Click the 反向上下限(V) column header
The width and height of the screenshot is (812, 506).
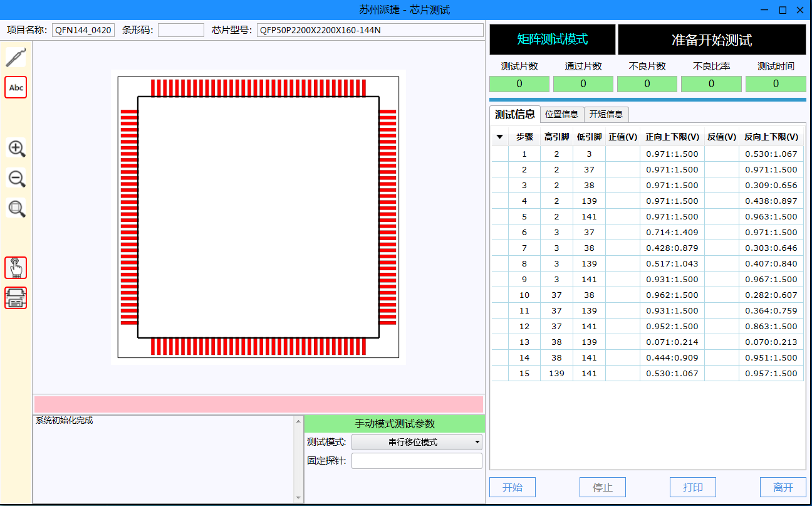coord(771,137)
